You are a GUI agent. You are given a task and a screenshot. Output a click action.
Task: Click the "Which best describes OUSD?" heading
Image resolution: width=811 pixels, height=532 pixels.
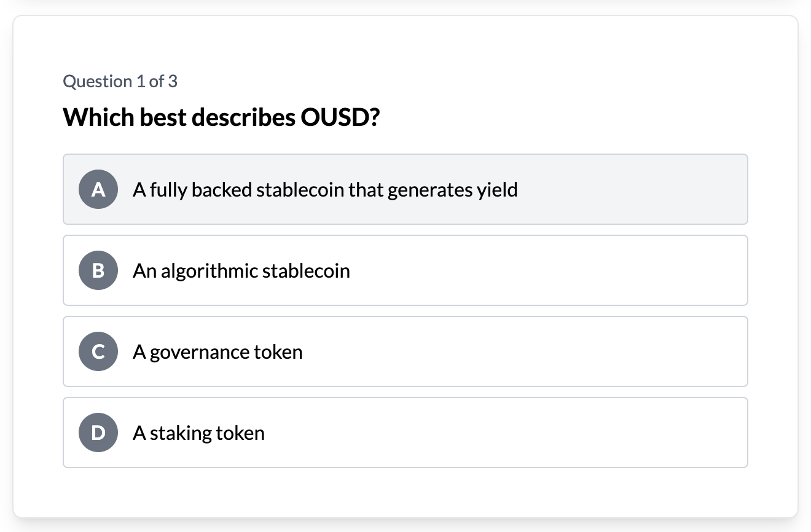pyautogui.click(x=221, y=117)
